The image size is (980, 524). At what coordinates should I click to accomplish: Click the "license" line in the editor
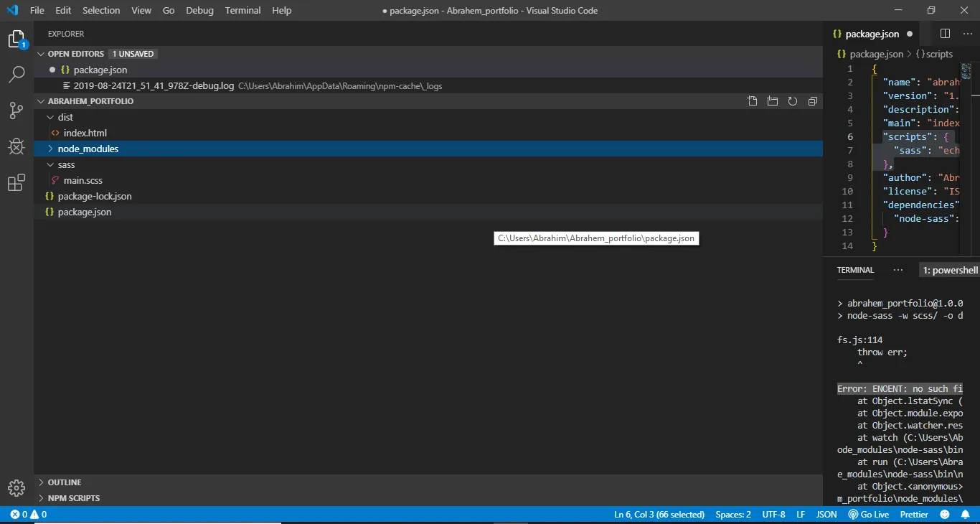921,191
